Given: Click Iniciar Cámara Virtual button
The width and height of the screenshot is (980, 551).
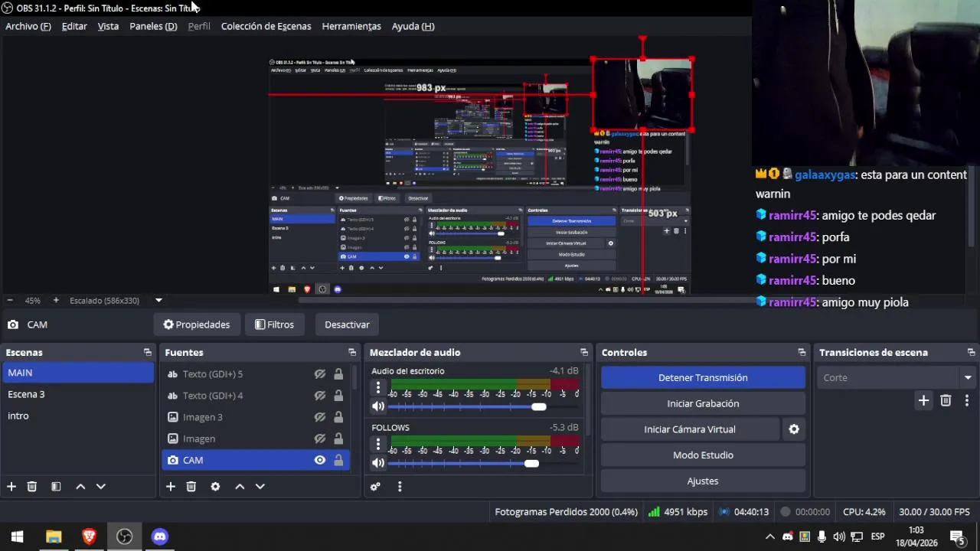Looking at the screenshot, I should coord(690,429).
